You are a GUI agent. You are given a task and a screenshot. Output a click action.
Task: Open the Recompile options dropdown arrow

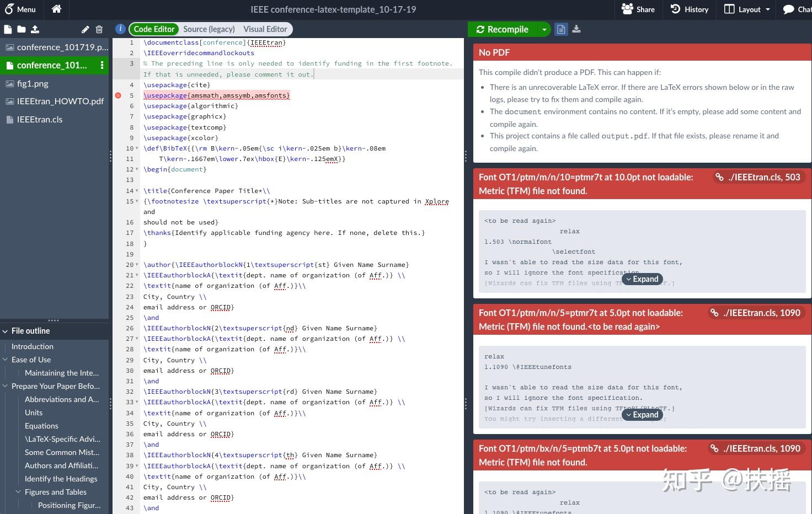(x=544, y=29)
